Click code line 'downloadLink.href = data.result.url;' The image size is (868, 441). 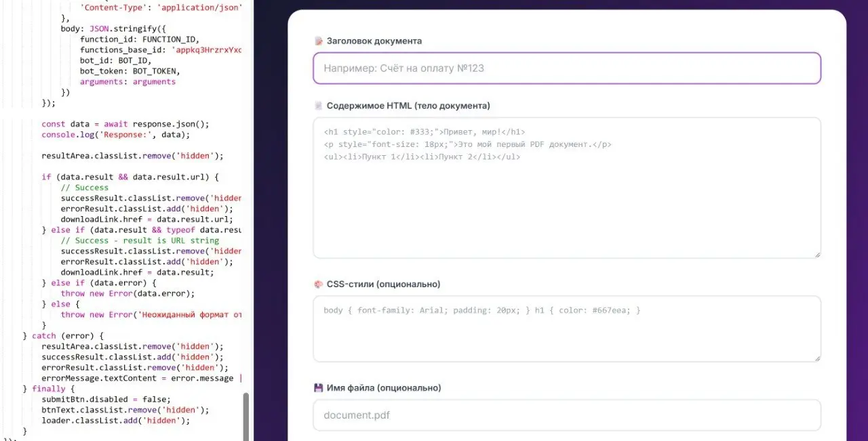(147, 219)
